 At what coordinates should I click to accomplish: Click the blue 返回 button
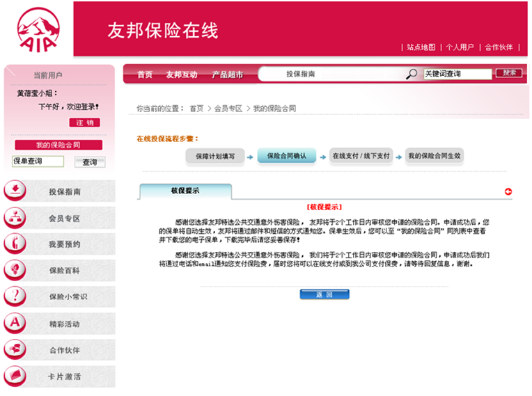pos(324,294)
